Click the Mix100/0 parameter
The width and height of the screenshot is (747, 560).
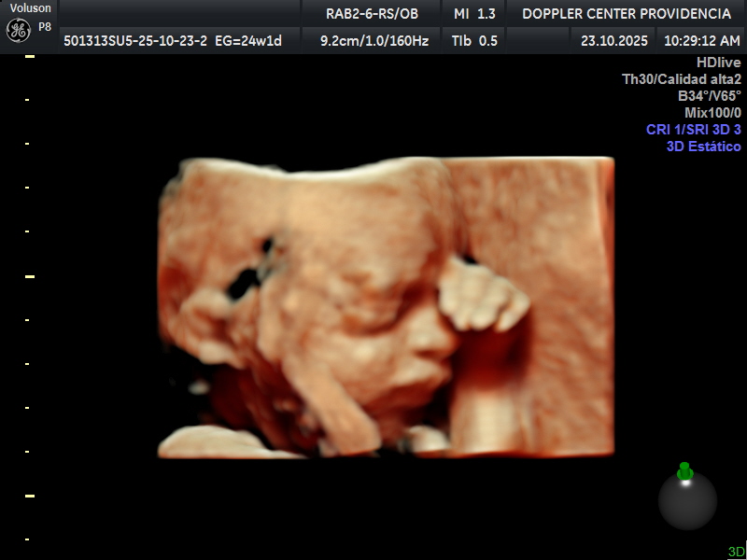click(712, 113)
